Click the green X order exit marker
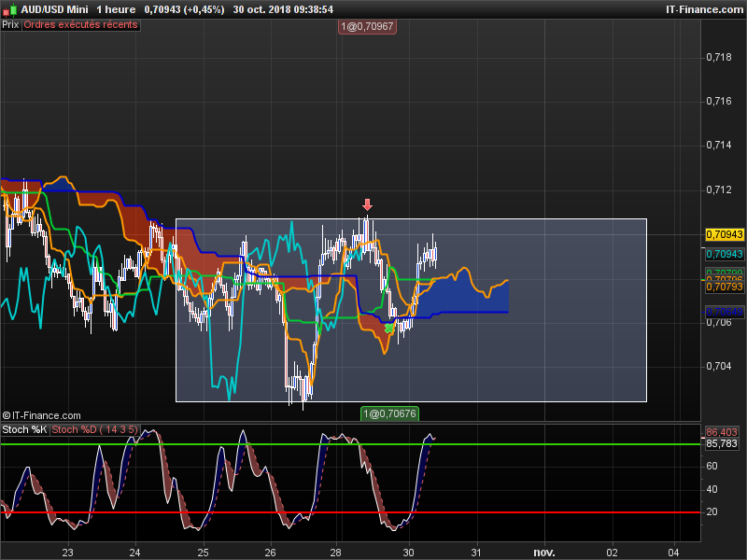Screen dimensions: 747x560 coord(389,328)
